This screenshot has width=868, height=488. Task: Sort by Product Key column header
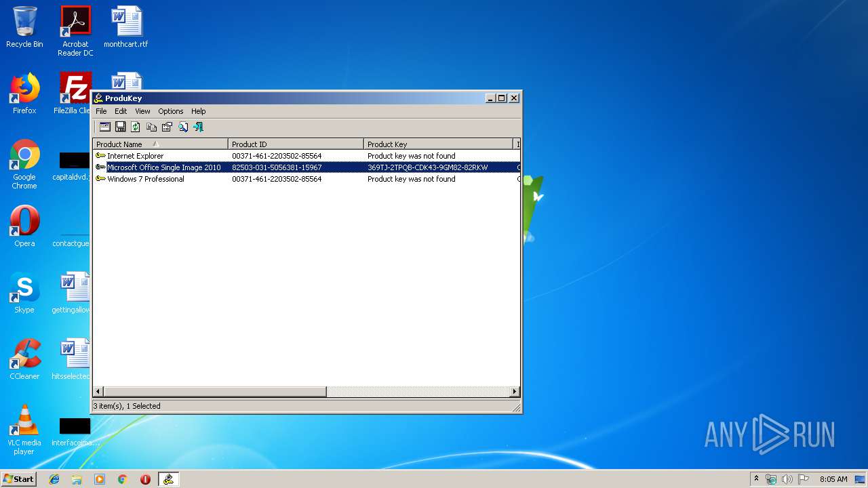[x=439, y=144]
